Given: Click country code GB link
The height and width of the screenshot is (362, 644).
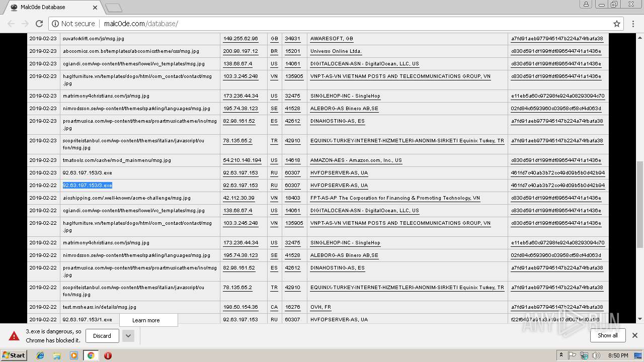Looking at the screenshot, I should 274,39.
